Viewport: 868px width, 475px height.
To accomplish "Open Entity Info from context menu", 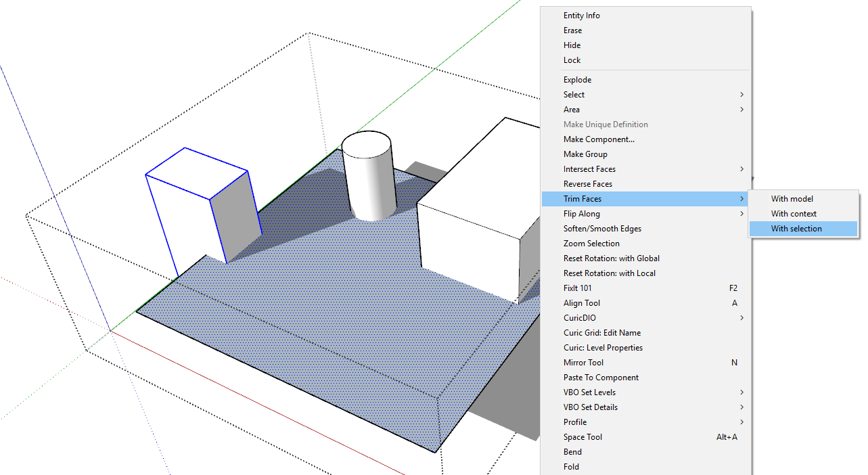I will pyautogui.click(x=581, y=16).
